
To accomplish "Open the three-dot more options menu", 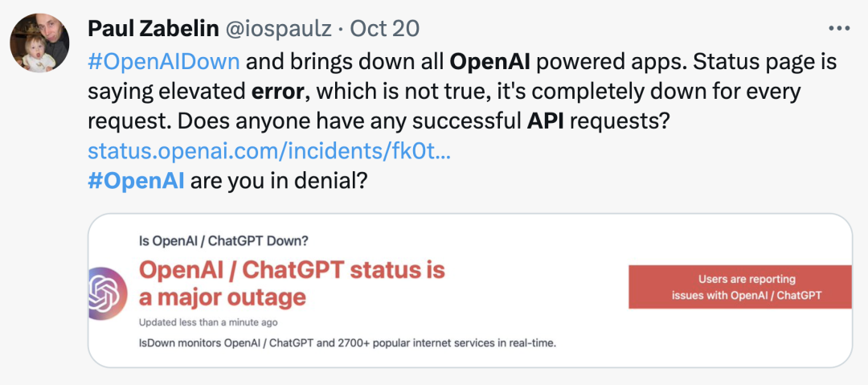I will (x=838, y=27).
